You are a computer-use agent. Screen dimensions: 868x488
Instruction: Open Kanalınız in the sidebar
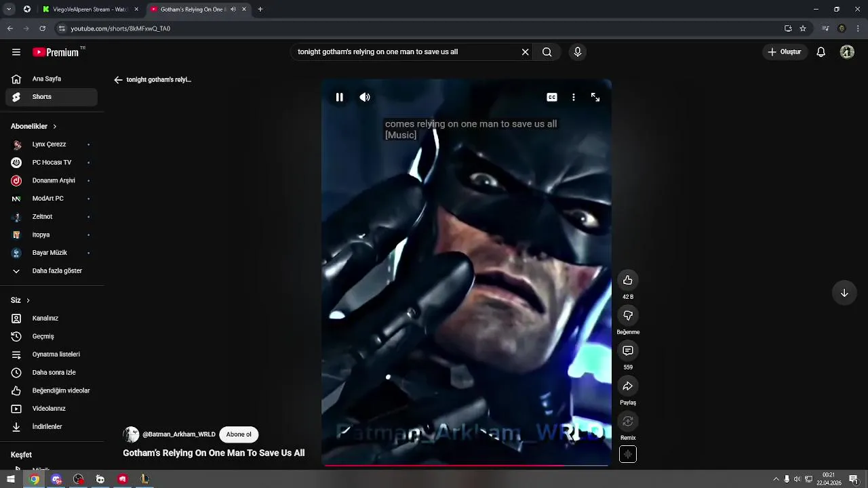pos(52,319)
